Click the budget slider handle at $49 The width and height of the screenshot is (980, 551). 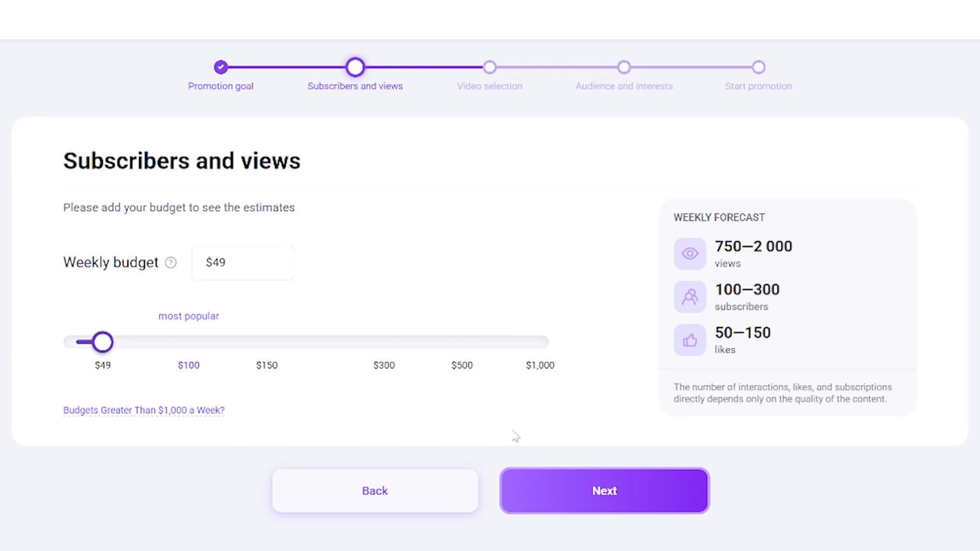click(103, 342)
